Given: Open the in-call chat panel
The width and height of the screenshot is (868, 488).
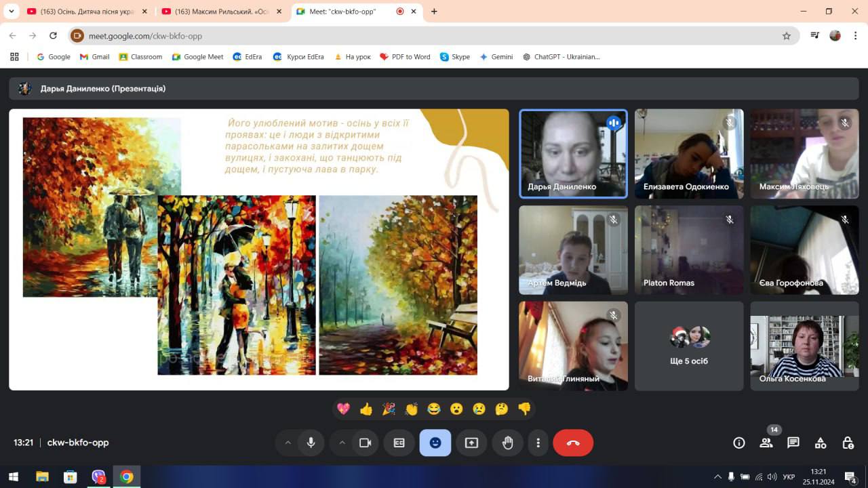Looking at the screenshot, I should 793,443.
